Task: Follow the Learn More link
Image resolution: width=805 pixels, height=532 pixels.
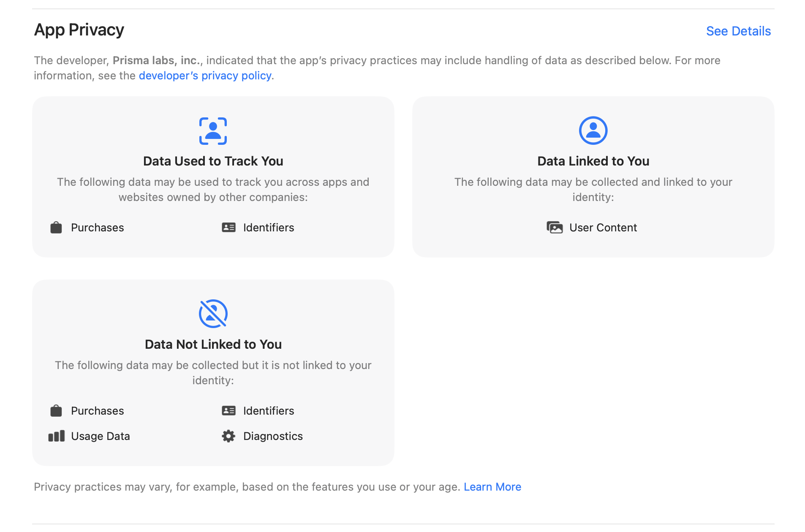Action: coord(492,487)
